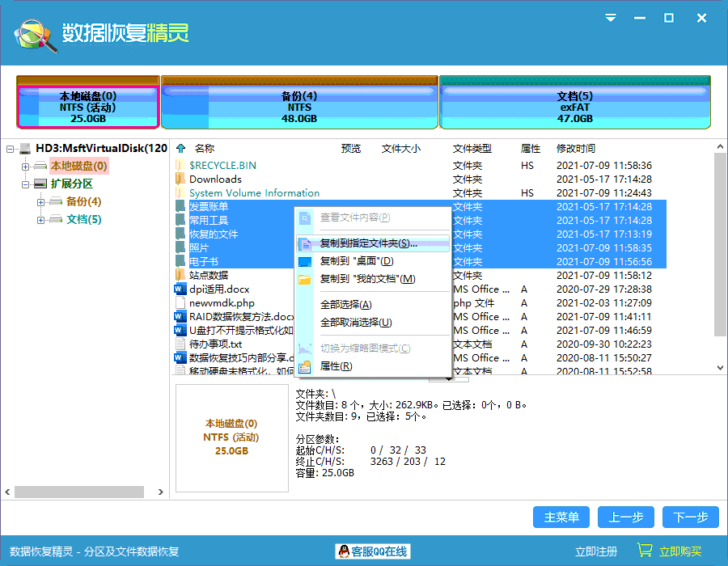Click the Word icon of dpi适用.docx
Image resolution: width=728 pixels, height=566 pixels.
[180, 289]
